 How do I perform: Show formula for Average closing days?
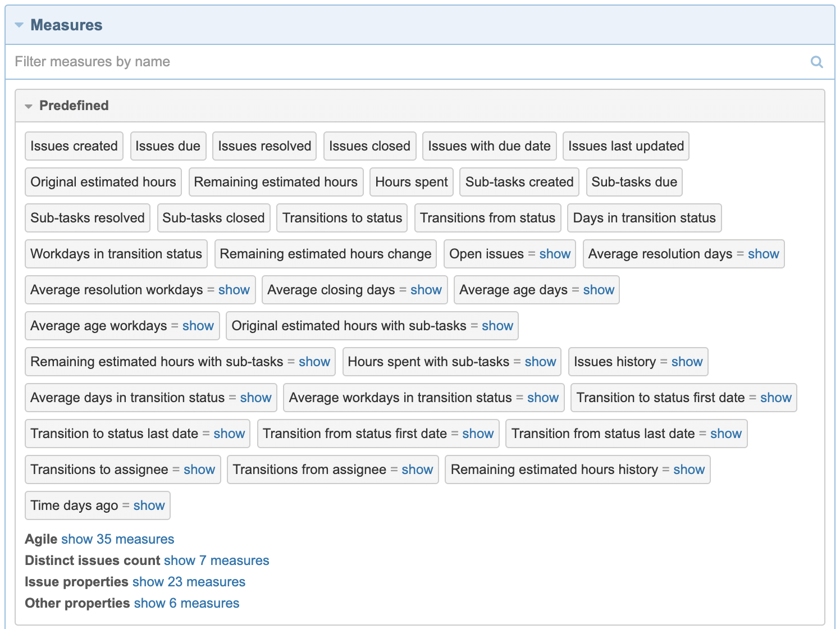point(426,290)
